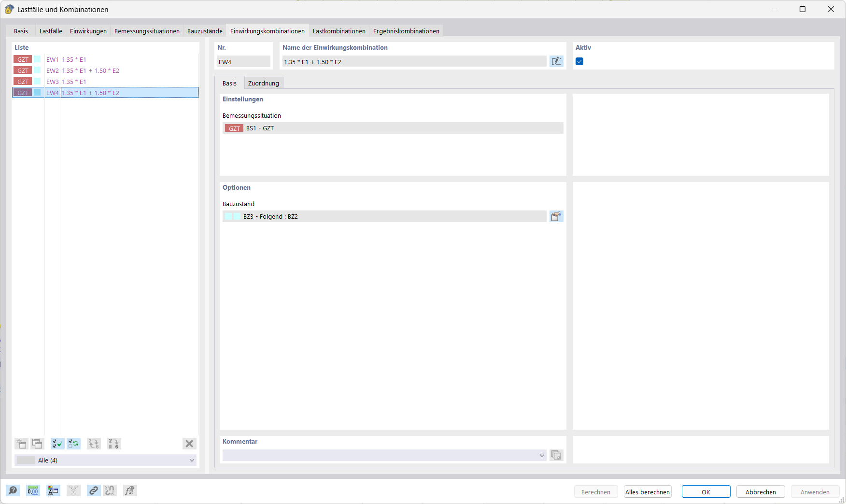The image size is (846, 504).
Task: Open the help bubble icon bottom left
Action: (13, 490)
